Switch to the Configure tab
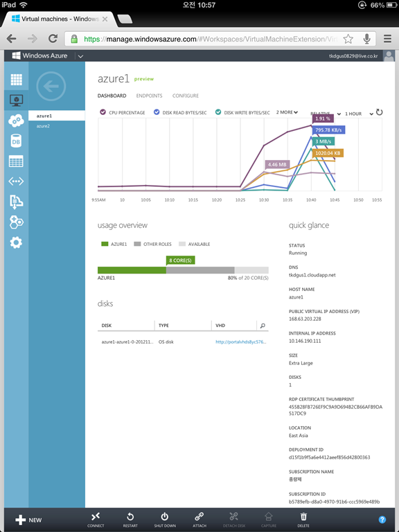Image resolution: width=399 pixels, height=532 pixels. click(x=186, y=96)
